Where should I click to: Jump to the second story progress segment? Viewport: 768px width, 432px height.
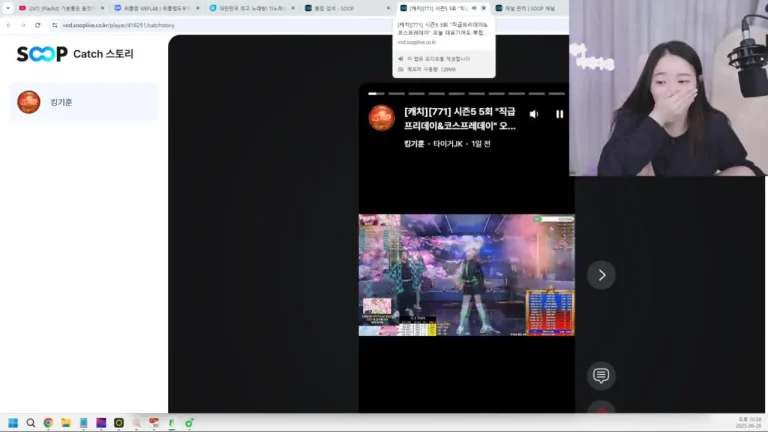click(396, 93)
